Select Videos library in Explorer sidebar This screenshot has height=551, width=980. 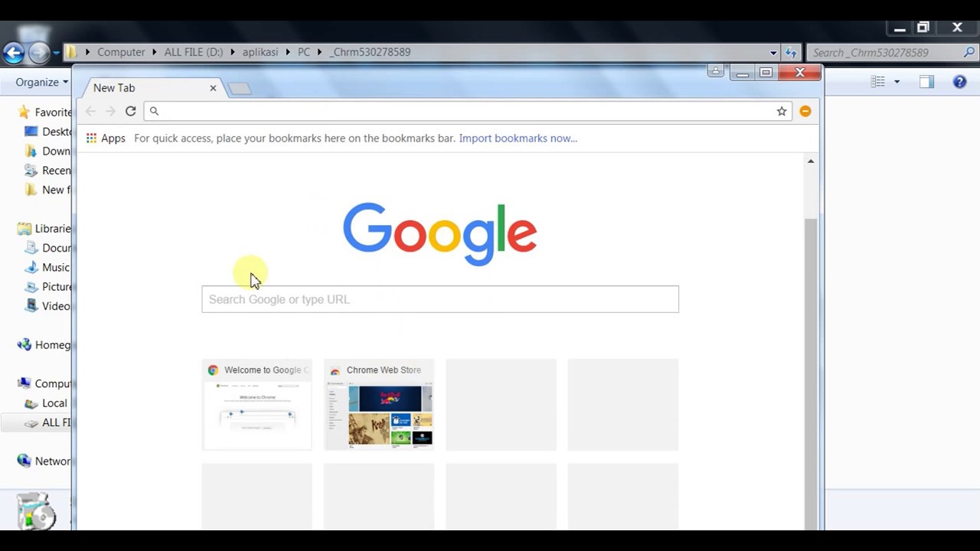[47, 306]
